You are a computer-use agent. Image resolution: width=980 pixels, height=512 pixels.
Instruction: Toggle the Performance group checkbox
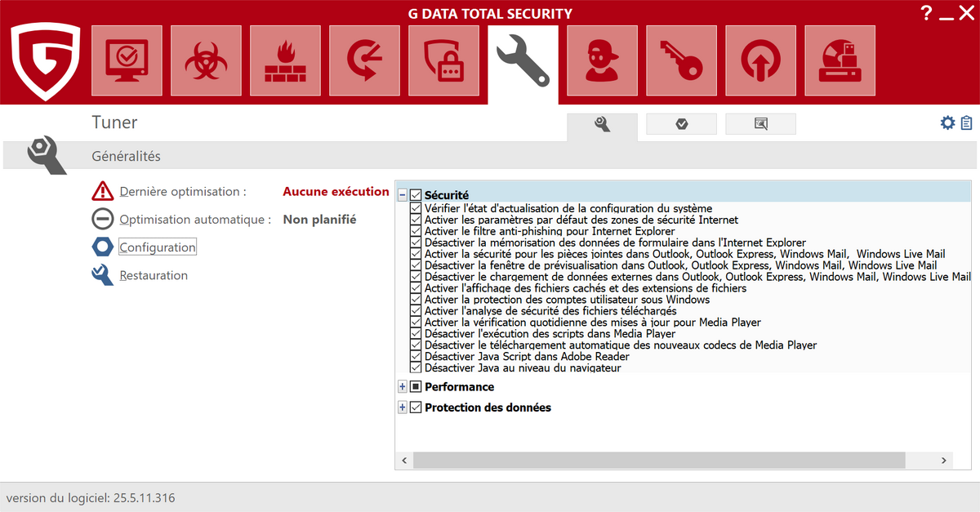(416, 387)
